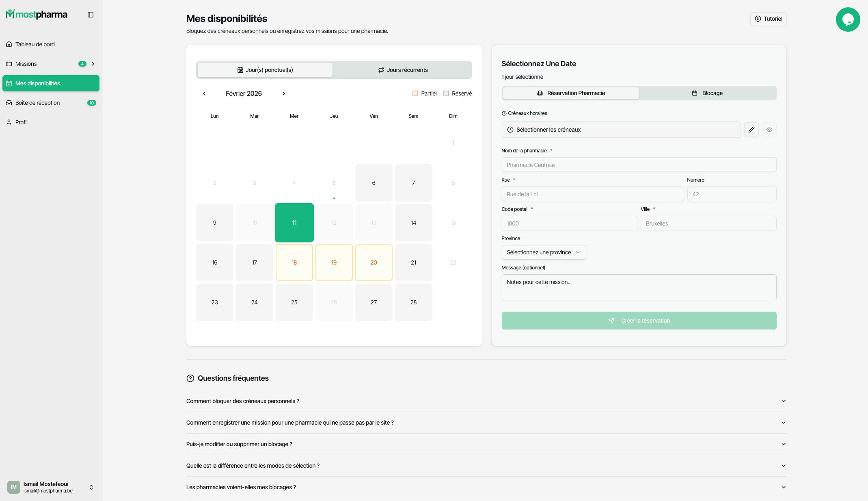Open the province selection dropdown

544,252
